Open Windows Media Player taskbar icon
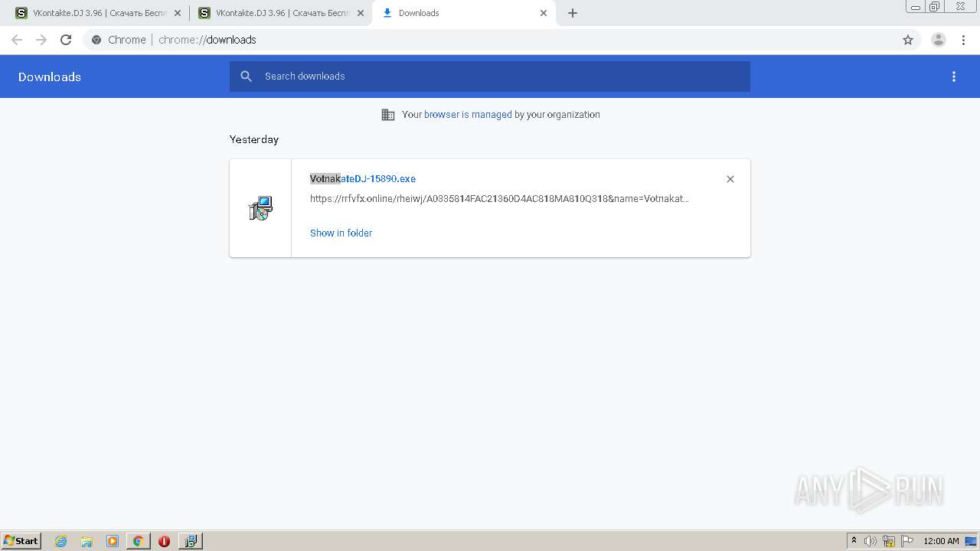This screenshot has height=551, width=980. click(113, 541)
